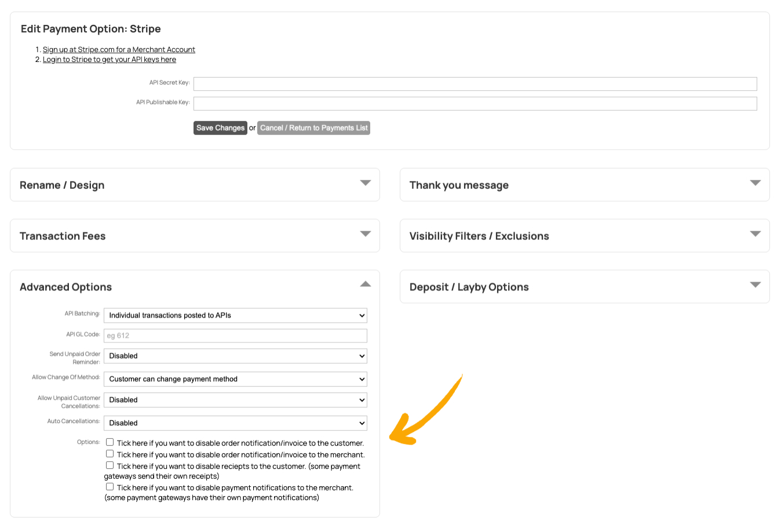The image size is (781, 532).
Task: Tick disable payment notifications to merchant checkbox
Action: pos(110,487)
